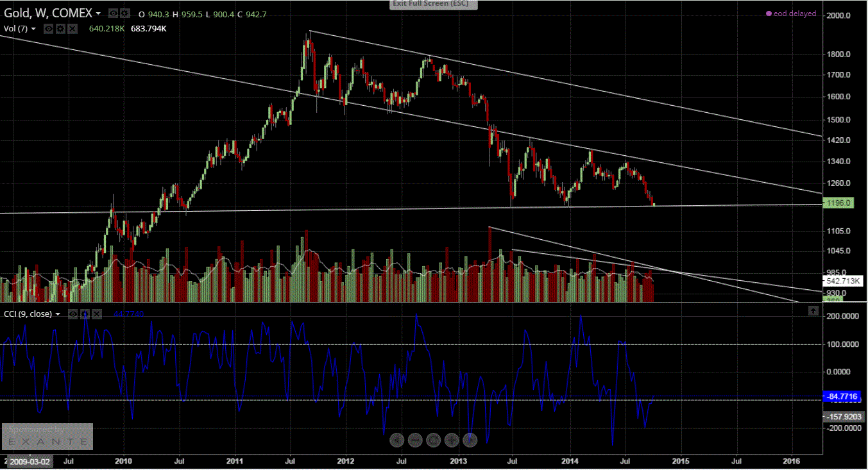Click the CCI pane up-arrow button
The width and height of the screenshot is (868, 470).
pos(813,310)
